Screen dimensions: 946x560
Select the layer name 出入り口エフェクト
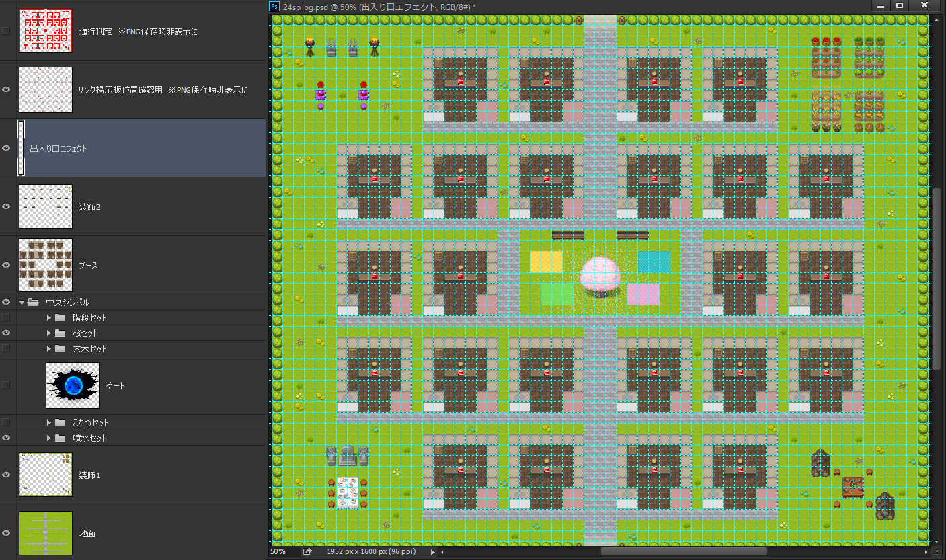click(x=58, y=149)
